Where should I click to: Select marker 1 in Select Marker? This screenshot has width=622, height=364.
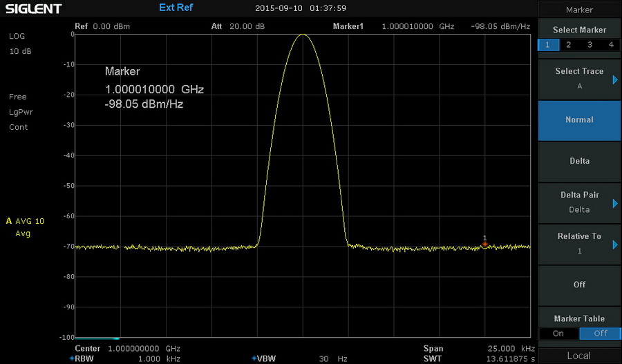click(548, 44)
